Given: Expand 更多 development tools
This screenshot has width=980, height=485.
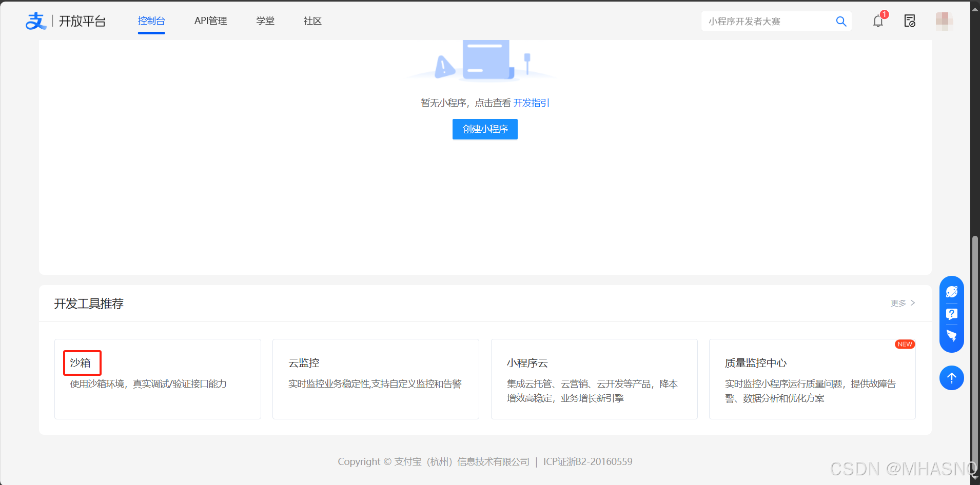Looking at the screenshot, I should point(903,303).
